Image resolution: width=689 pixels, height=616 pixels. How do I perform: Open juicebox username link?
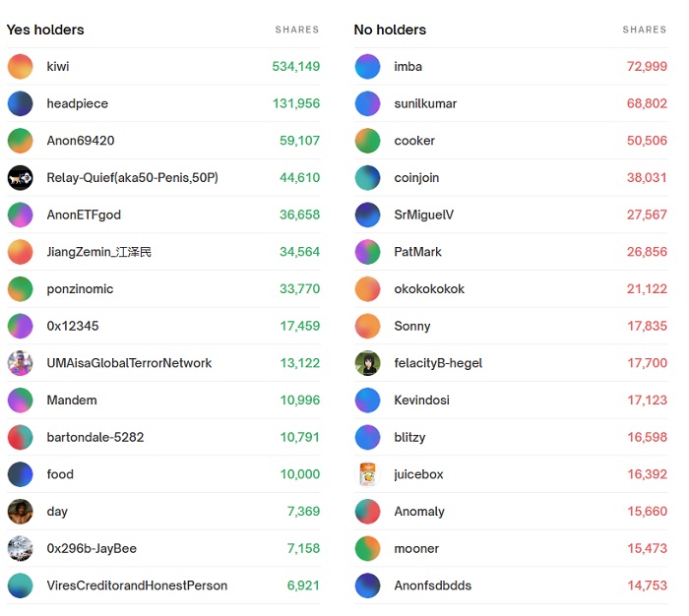point(418,474)
